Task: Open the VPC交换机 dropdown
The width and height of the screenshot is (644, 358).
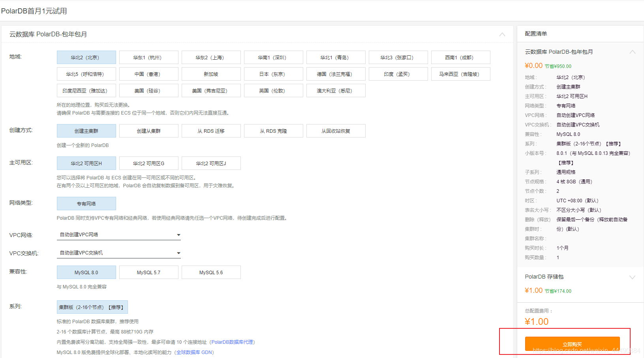Action: (x=119, y=253)
